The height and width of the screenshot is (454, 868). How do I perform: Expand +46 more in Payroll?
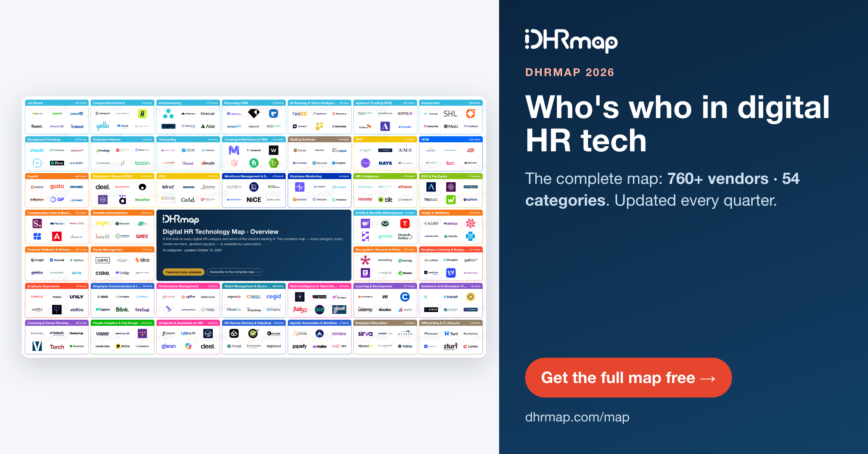(81, 176)
